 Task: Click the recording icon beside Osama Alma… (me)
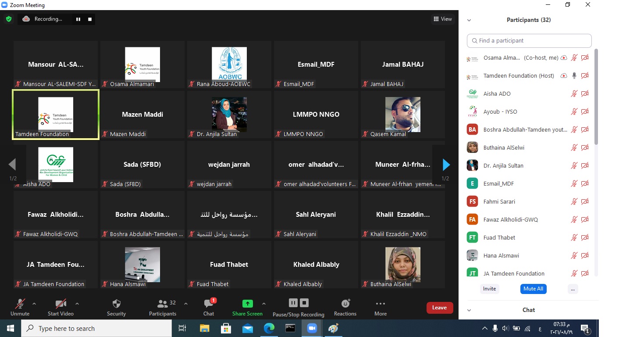pos(564,57)
